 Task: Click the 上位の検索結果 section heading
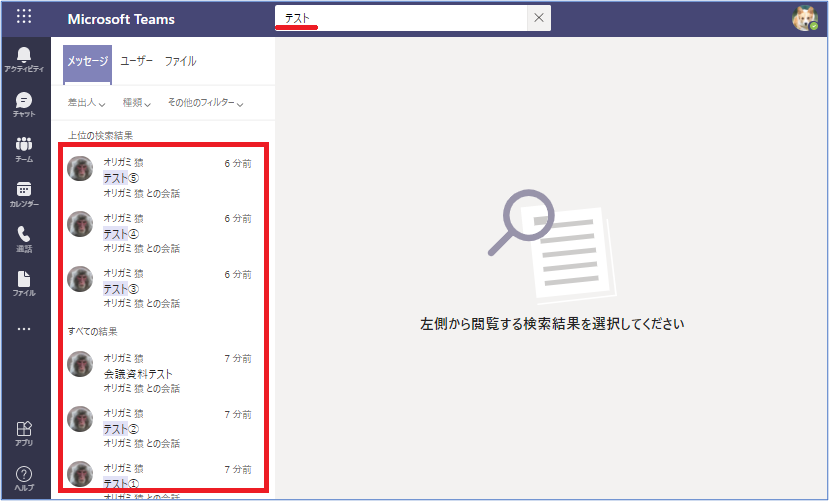click(x=100, y=135)
